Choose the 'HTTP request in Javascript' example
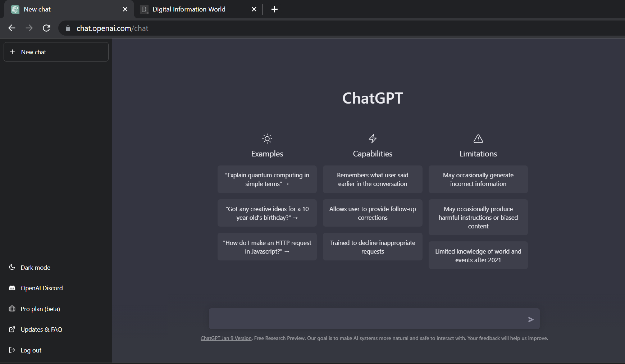This screenshot has width=625, height=364. coord(267,247)
